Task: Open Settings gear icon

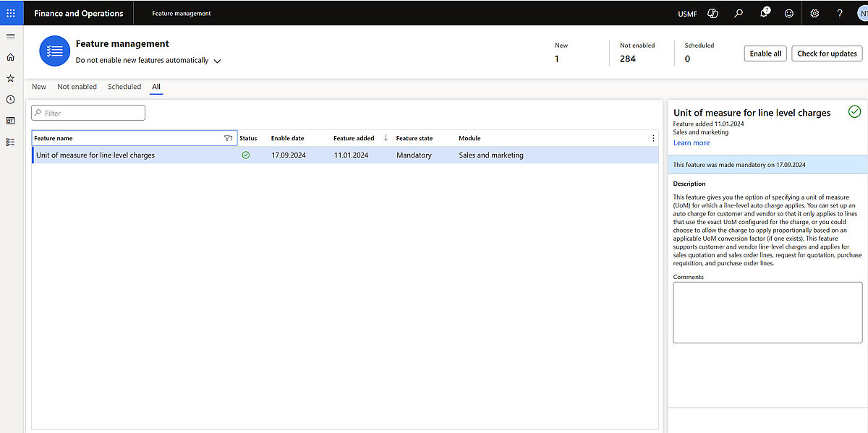Action: [x=814, y=13]
